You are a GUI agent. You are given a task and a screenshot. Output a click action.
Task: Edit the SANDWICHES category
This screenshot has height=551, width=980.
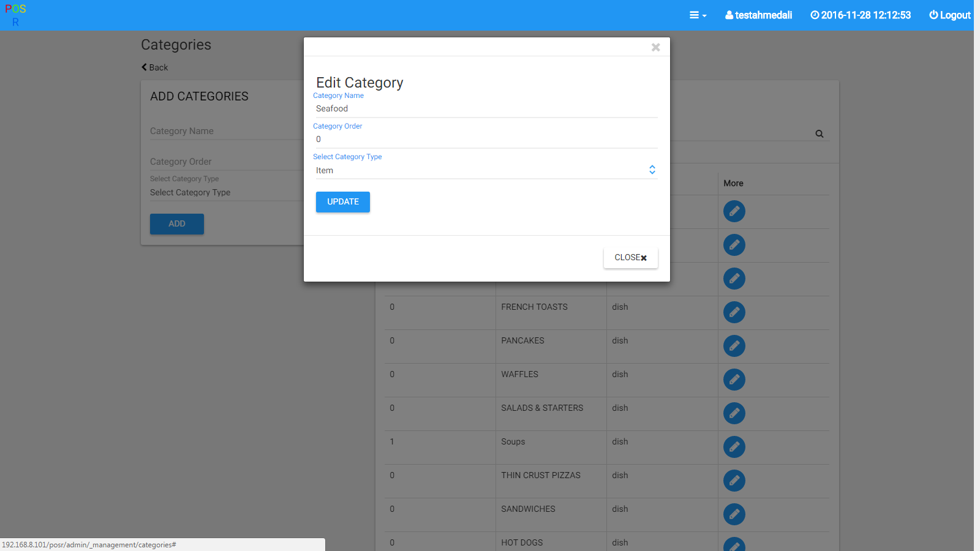[734, 514]
